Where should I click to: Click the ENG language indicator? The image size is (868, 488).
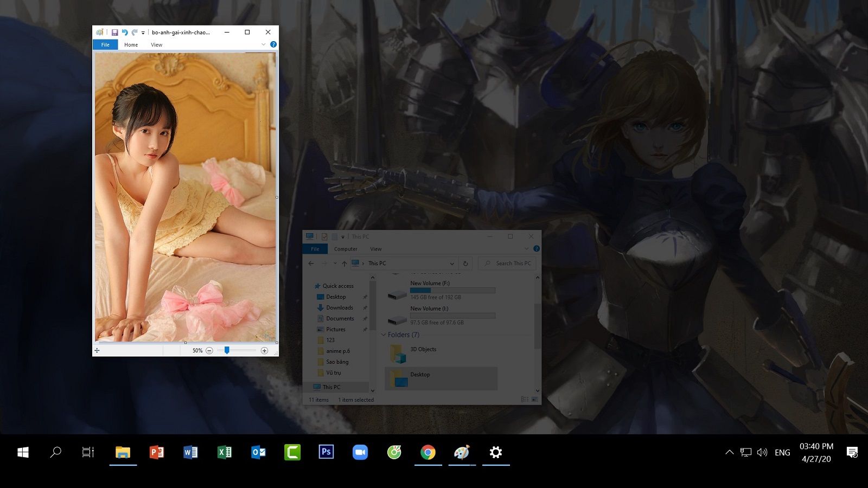click(x=782, y=452)
